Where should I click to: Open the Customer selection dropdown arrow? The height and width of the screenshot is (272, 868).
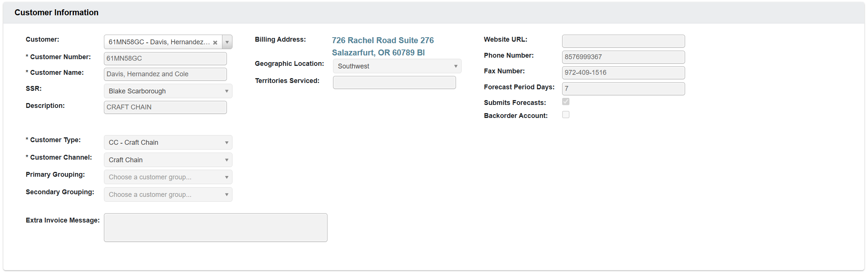[x=227, y=42]
